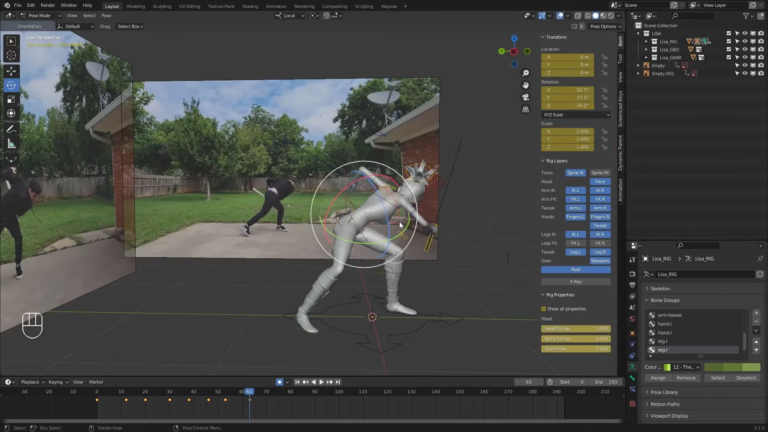Expand the Empty.001 object in the outliner
The image size is (768, 432).
tap(638, 73)
